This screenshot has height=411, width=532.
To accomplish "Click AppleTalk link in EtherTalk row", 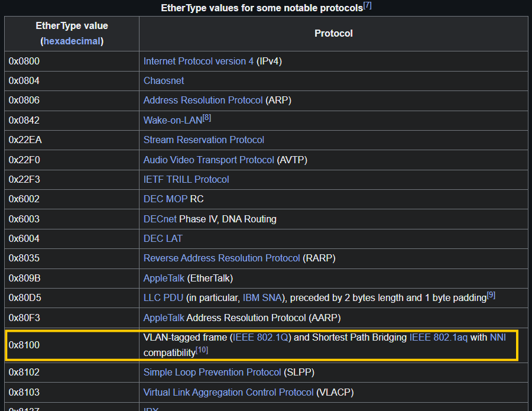I will coord(164,279).
